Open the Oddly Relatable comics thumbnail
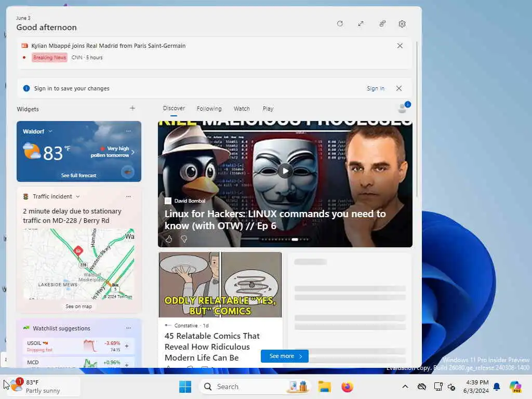The height and width of the screenshot is (399, 532). [220, 285]
